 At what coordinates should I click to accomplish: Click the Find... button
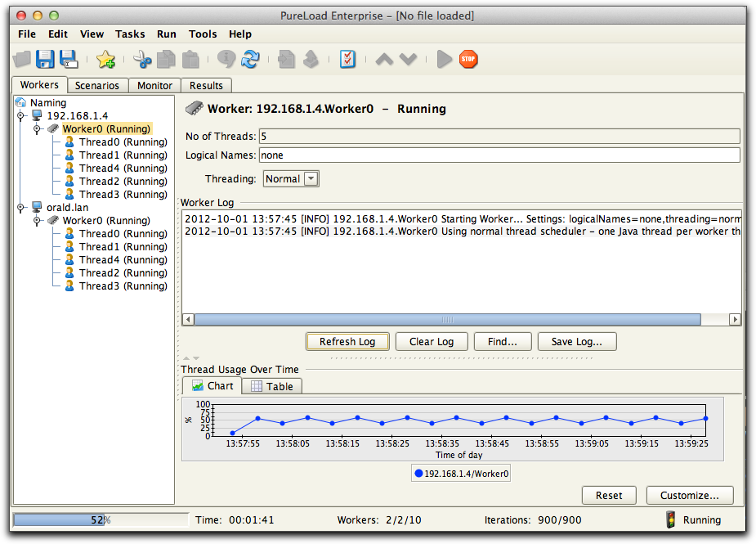click(503, 341)
